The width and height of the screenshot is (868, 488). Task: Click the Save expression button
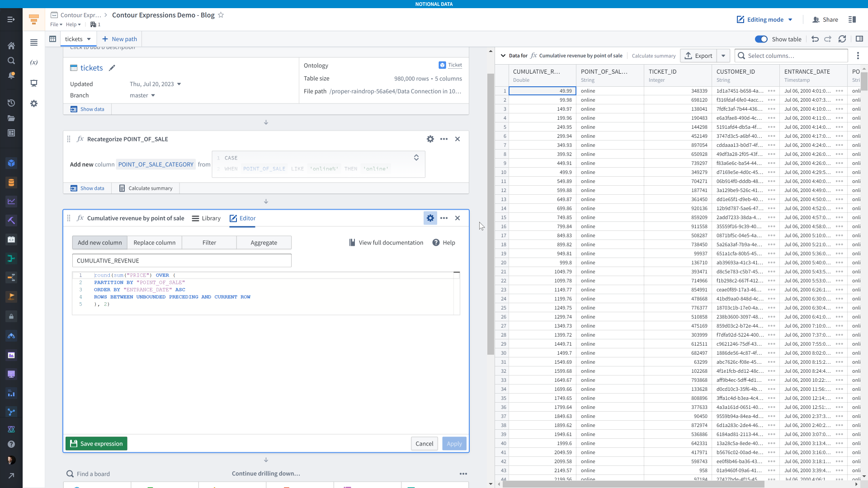pyautogui.click(x=96, y=444)
